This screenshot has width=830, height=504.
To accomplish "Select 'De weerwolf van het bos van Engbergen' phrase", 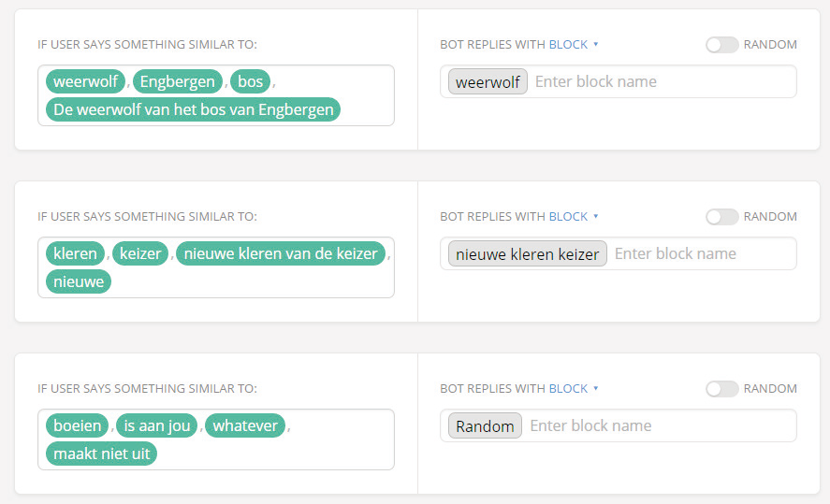I will [194, 109].
